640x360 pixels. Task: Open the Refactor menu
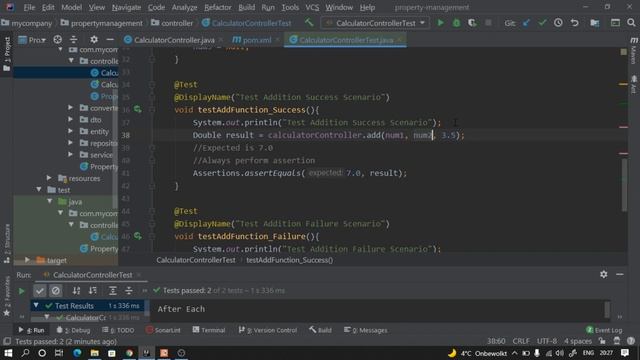[x=218, y=7]
